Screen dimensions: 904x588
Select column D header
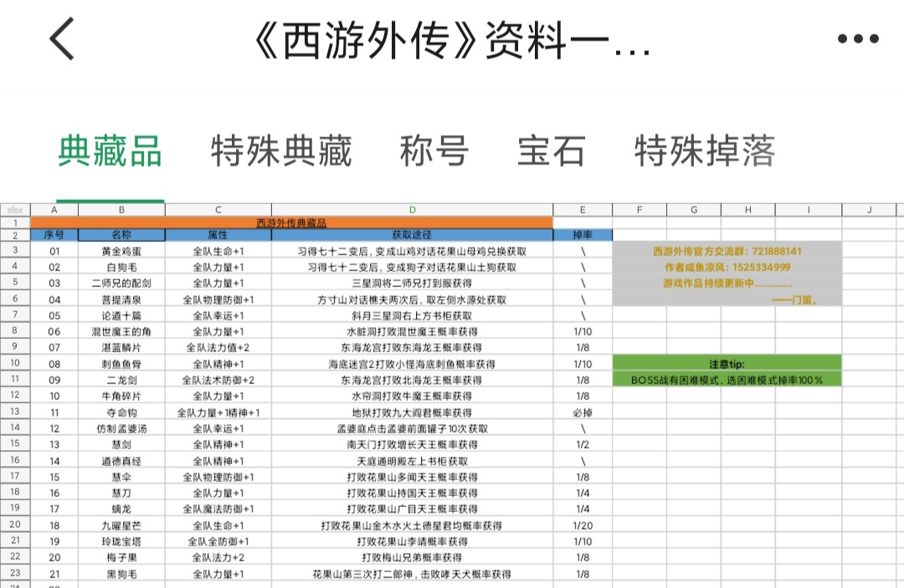[412, 210]
